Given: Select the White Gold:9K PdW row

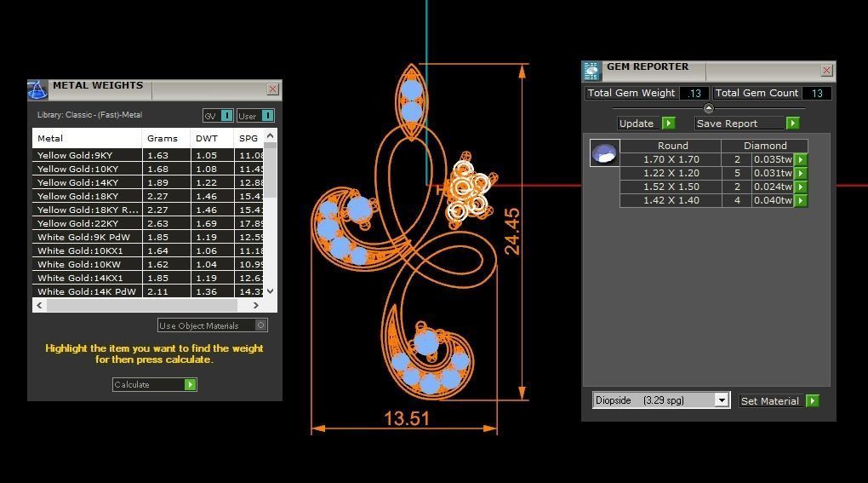Looking at the screenshot, I should click(148, 237).
